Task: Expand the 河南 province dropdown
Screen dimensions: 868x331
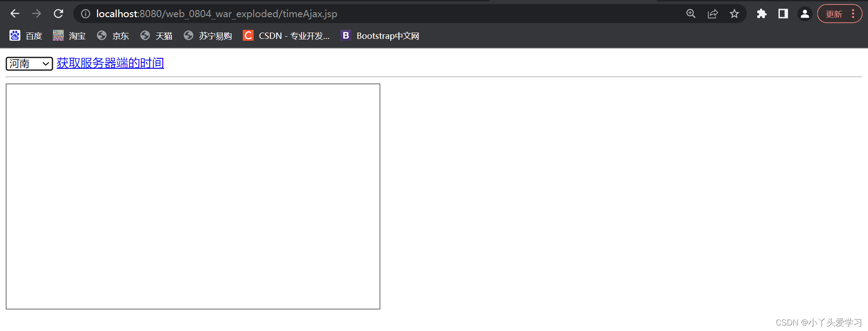Action: (x=29, y=64)
